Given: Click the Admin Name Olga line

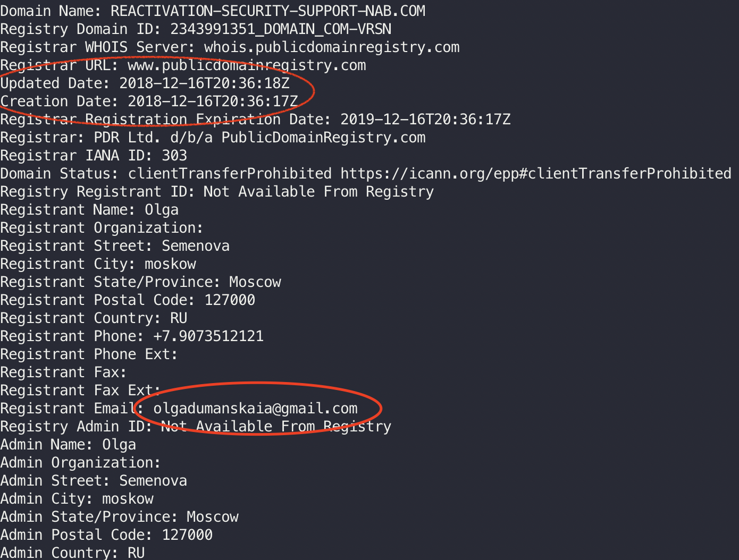Looking at the screenshot, I should point(68,445).
